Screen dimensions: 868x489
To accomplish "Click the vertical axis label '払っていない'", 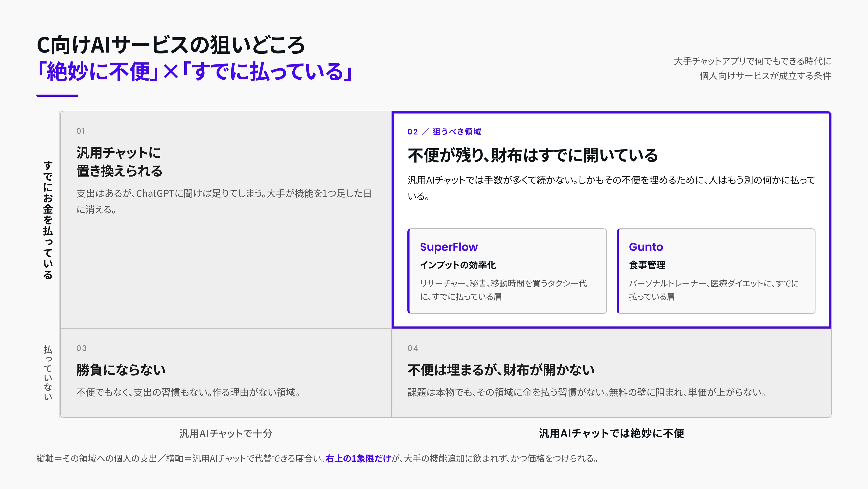I will pyautogui.click(x=48, y=373).
